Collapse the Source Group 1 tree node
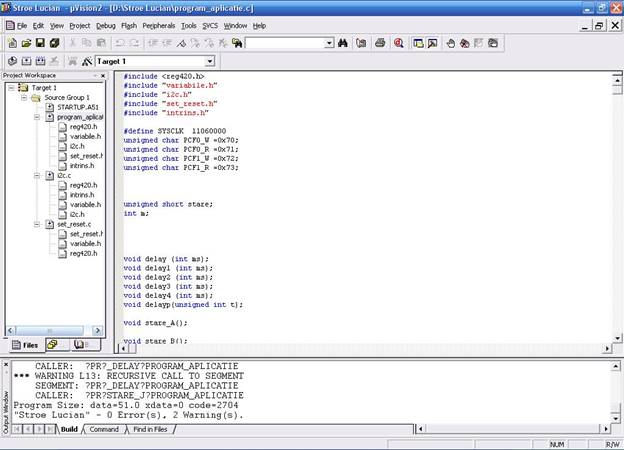Viewport: 624px width, 450px height. (25, 97)
